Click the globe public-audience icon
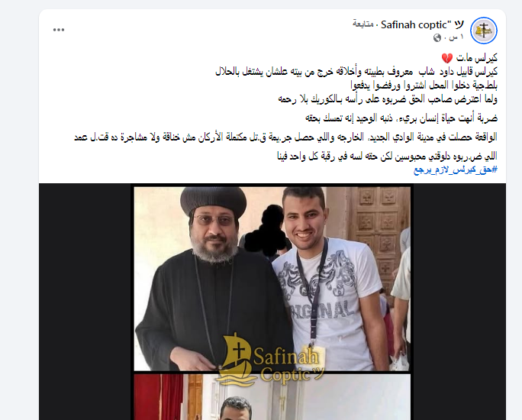 point(437,37)
